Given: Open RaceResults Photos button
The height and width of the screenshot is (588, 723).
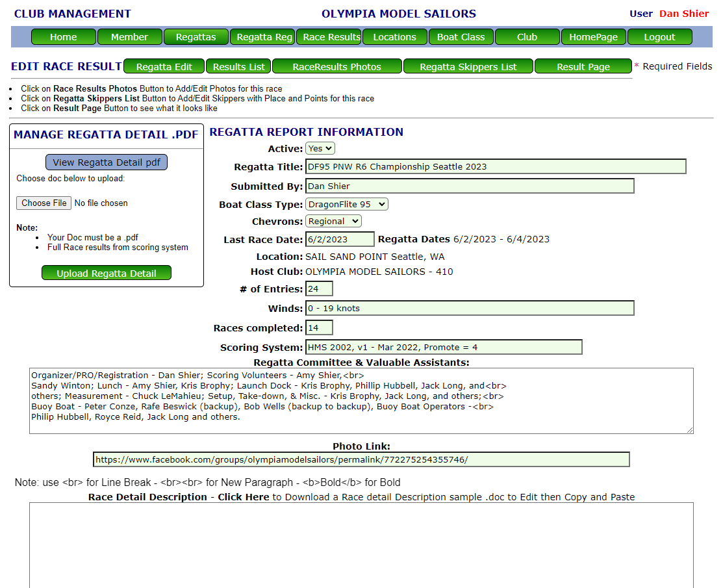Looking at the screenshot, I should pos(337,66).
